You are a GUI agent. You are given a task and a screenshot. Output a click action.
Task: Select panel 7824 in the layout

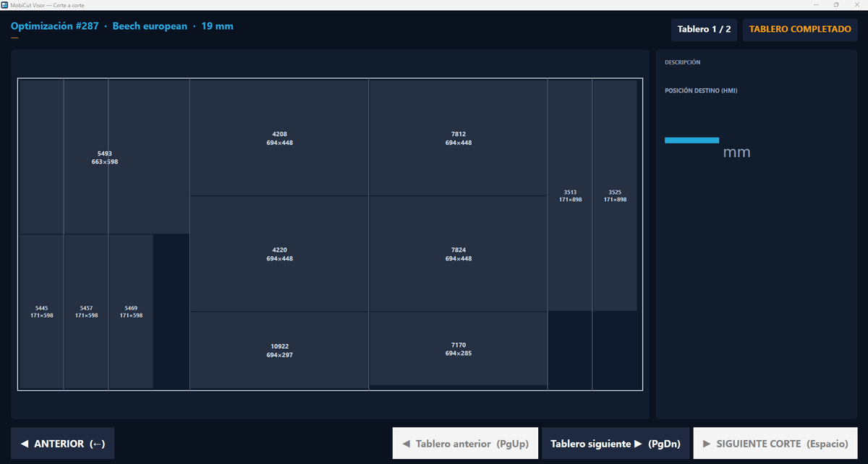click(458, 254)
